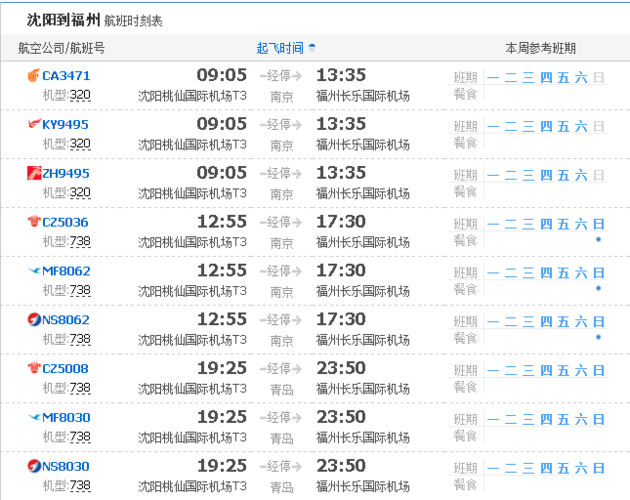Sort flights by 起飞时间 header
Screen dimensions: 630x500
(280, 48)
